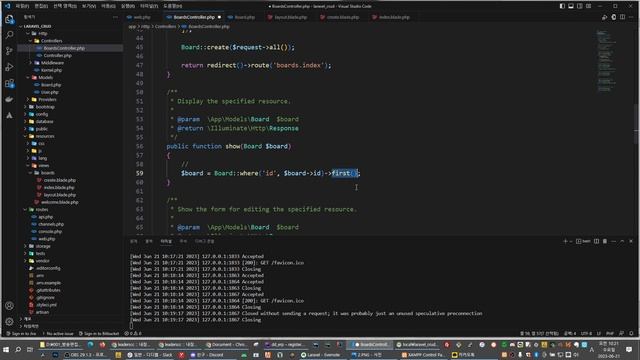Viewport: 640px width, 360px height.
Task: Open the Accounts icon in activity bar
Action: (9, 306)
